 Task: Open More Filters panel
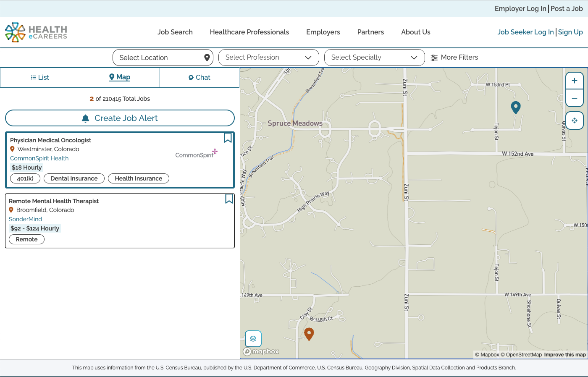[454, 58]
